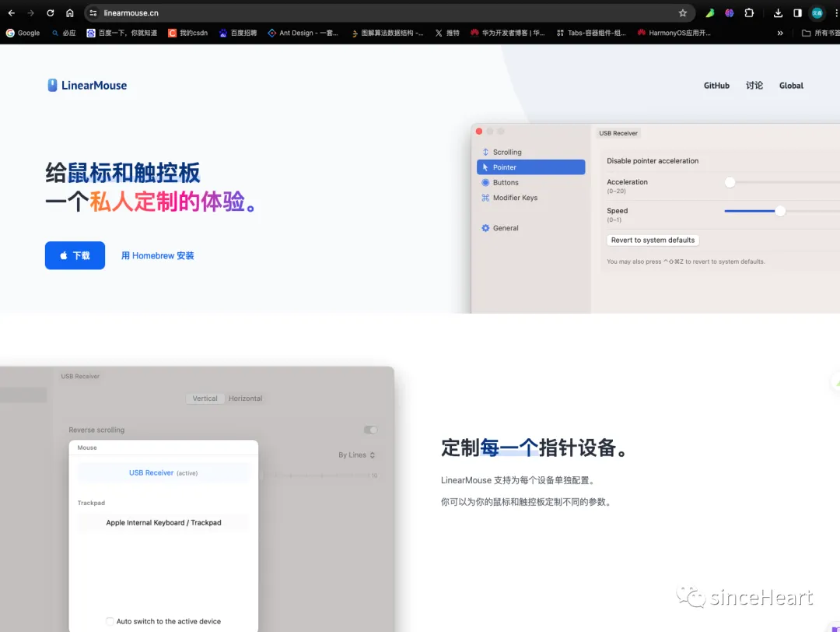The image size is (840, 632).
Task: Open the Tabs-容器组件 bookmark
Action: pos(591,33)
